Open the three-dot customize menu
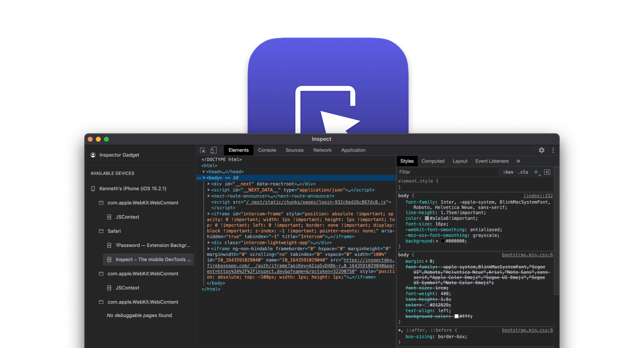The width and height of the screenshot is (644, 348). [553, 150]
